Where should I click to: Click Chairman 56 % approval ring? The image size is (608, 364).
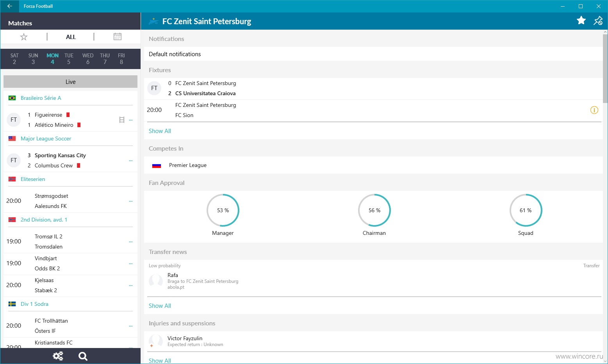[374, 210]
